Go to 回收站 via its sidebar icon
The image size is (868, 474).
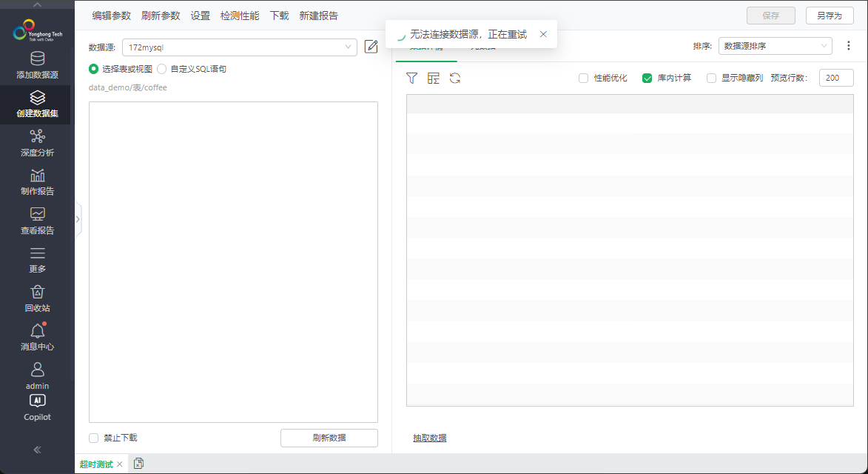(x=37, y=296)
